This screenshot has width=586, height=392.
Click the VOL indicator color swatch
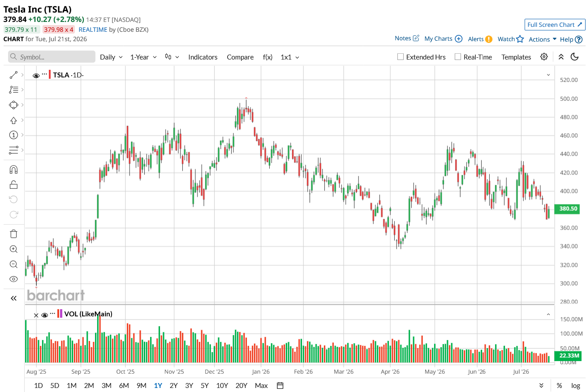pos(60,314)
